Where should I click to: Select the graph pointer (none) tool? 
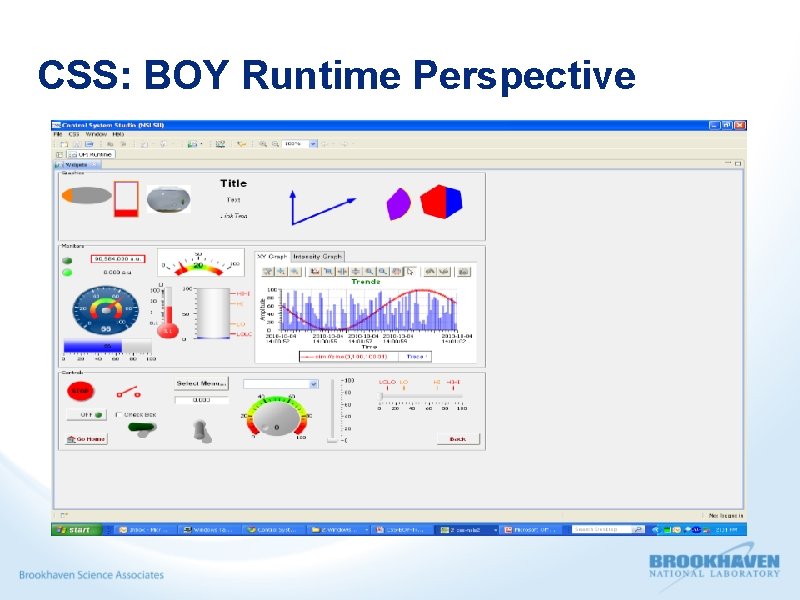click(x=410, y=271)
